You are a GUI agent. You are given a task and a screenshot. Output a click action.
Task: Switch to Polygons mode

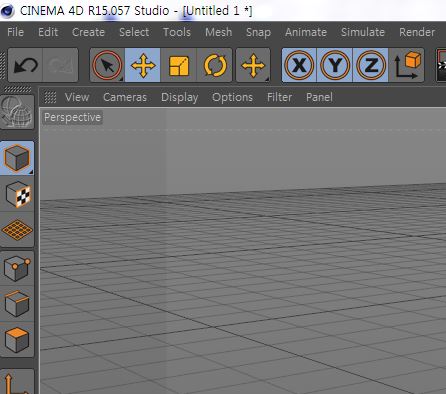tap(18, 339)
